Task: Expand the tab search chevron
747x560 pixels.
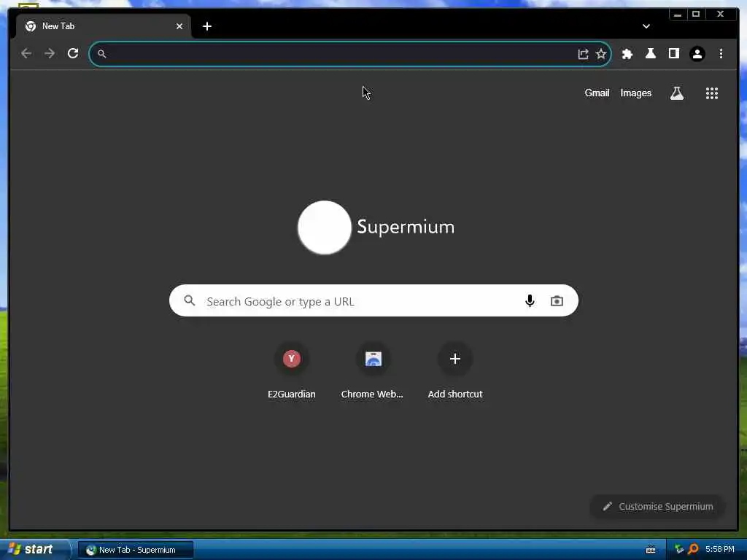Action: pyautogui.click(x=646, y=26)
